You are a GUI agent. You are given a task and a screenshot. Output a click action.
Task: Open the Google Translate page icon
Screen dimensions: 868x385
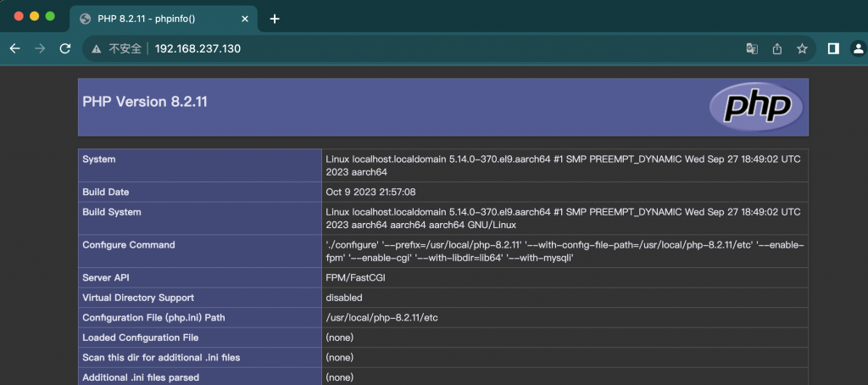751,49
